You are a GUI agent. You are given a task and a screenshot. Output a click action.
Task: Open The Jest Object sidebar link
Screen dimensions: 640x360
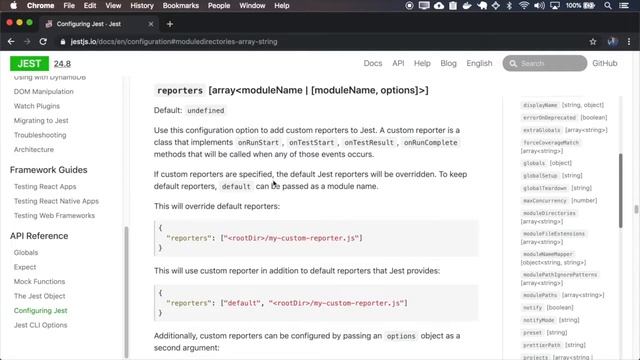[40, 296]
